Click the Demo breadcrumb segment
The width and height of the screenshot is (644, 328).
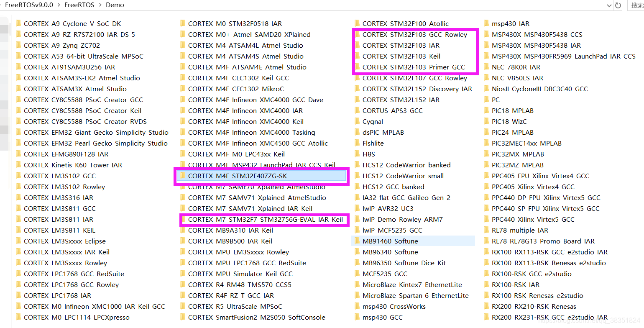pos(115,5)
